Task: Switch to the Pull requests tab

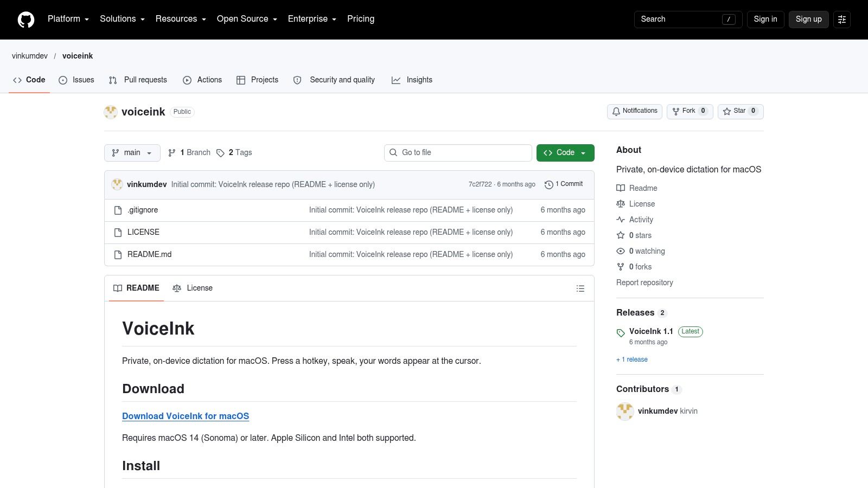Action: 138,80
